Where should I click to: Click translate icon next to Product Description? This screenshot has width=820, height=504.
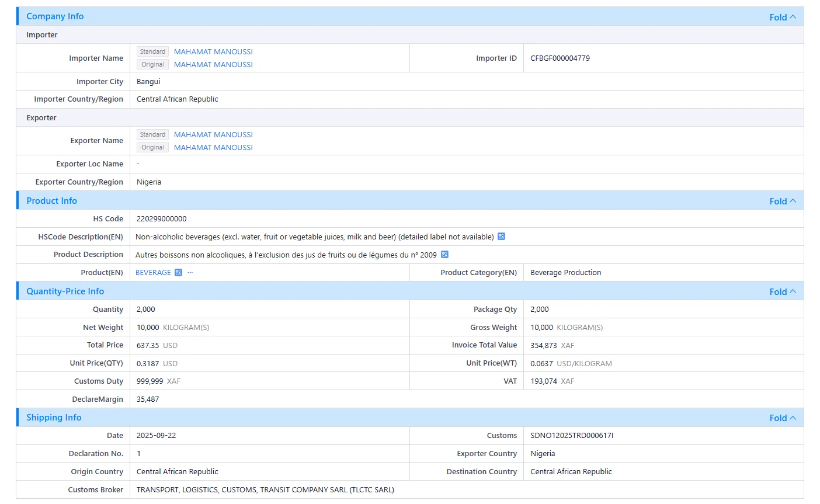click(x=444, y=255)
